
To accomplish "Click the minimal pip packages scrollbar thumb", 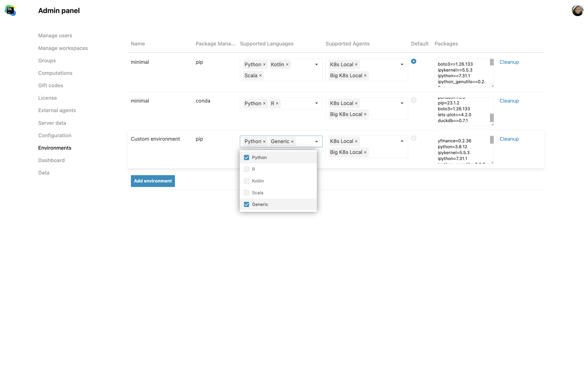I will click(492, 62).
